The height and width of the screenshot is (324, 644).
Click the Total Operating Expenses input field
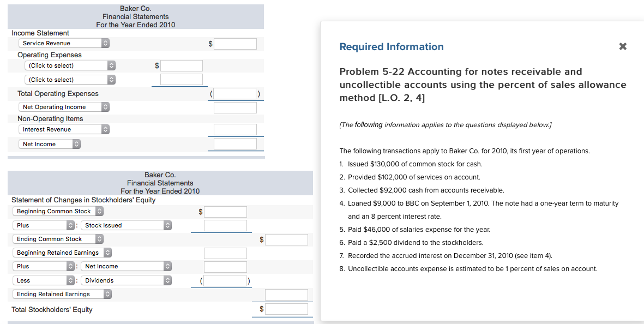point(235,93)
